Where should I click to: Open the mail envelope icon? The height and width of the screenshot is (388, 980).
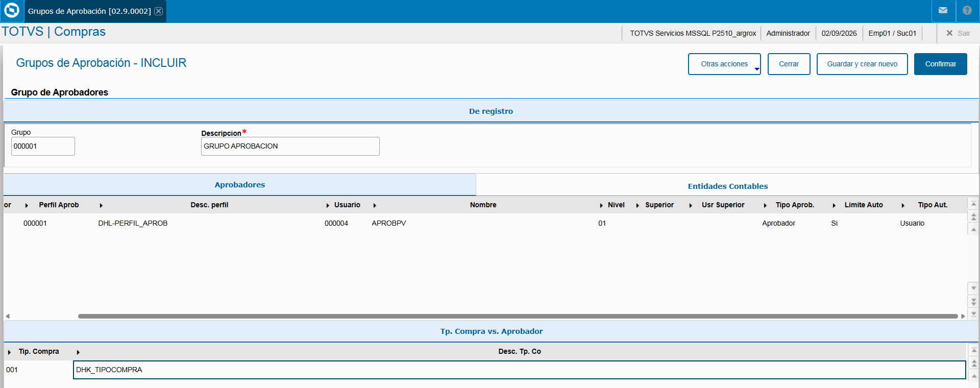(943, 10)
